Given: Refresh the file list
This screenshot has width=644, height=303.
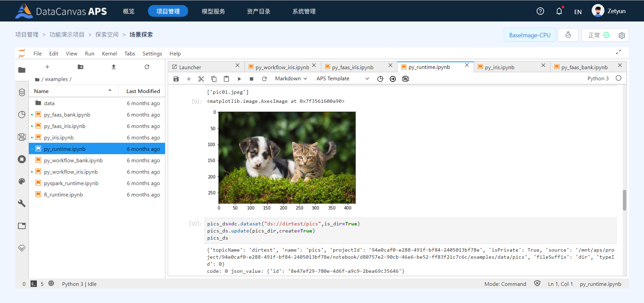Looking at the screenshot, I should point(147,67).
